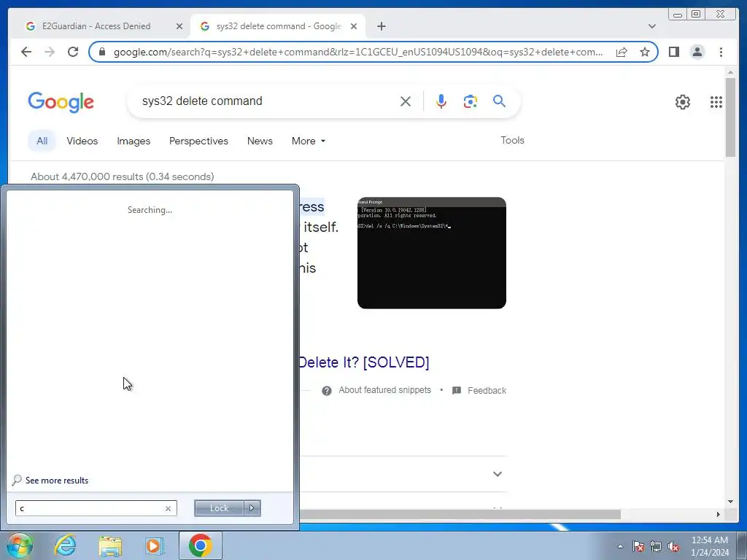Clear the Google search box with X

click(406, 101)
